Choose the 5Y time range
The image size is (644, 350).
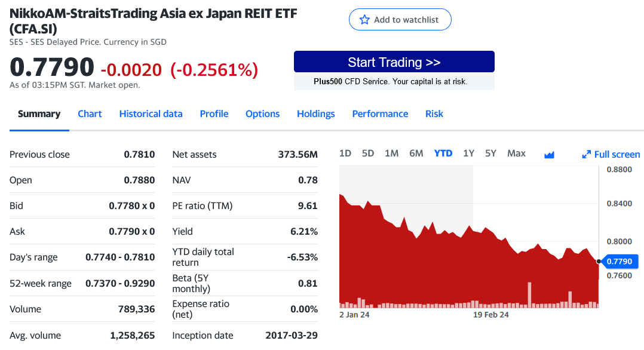click(x=490, y=153)
